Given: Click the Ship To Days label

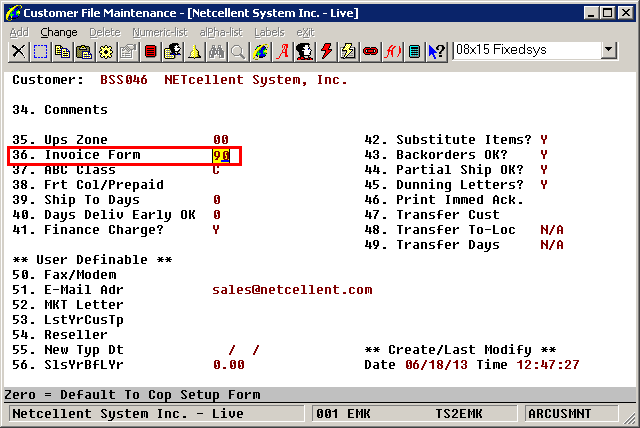Looking at the screenshot, I should [x=92, y=200].
